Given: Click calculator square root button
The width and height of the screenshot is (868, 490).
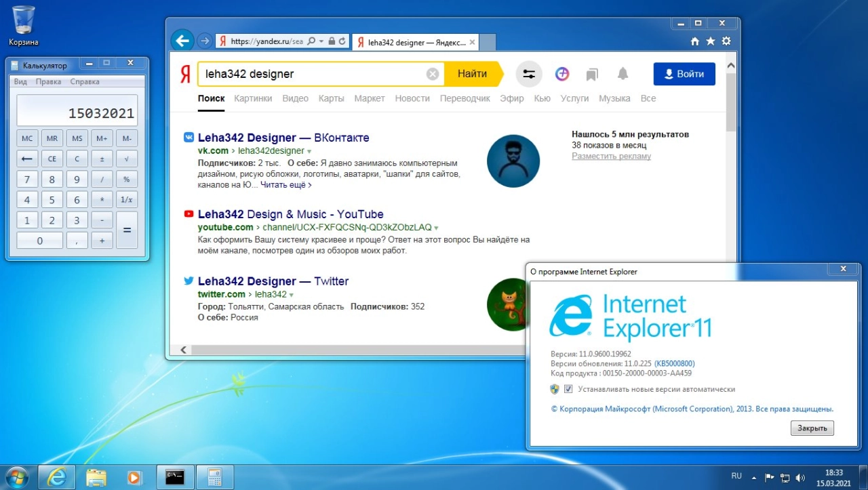Looking at the screenshot, I should [x=127, y=159].
